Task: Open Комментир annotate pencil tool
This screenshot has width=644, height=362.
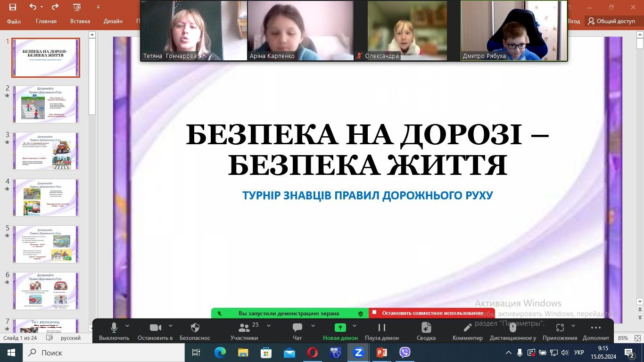Action: (x=468, y=331)
